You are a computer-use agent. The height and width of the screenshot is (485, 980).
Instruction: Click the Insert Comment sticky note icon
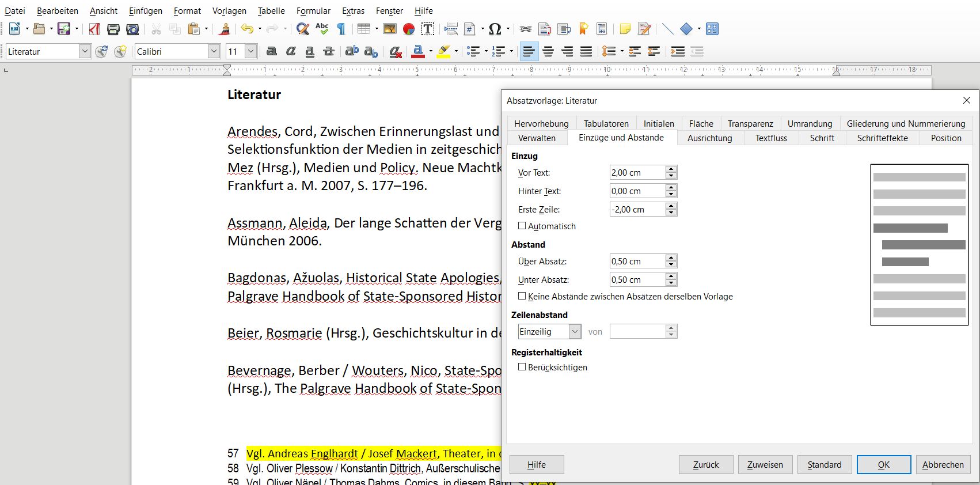[x=625, y=29]
